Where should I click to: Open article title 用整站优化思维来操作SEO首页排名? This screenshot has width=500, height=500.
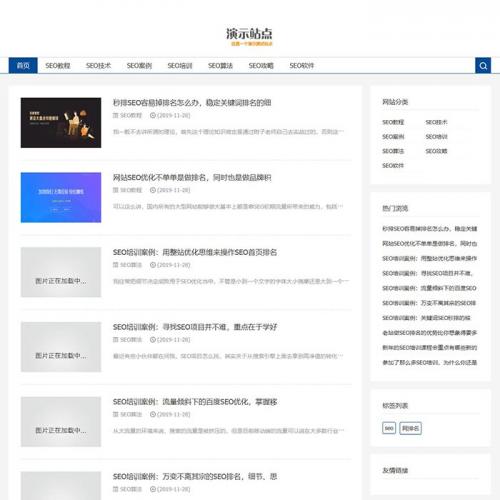(x=195, y=252)
